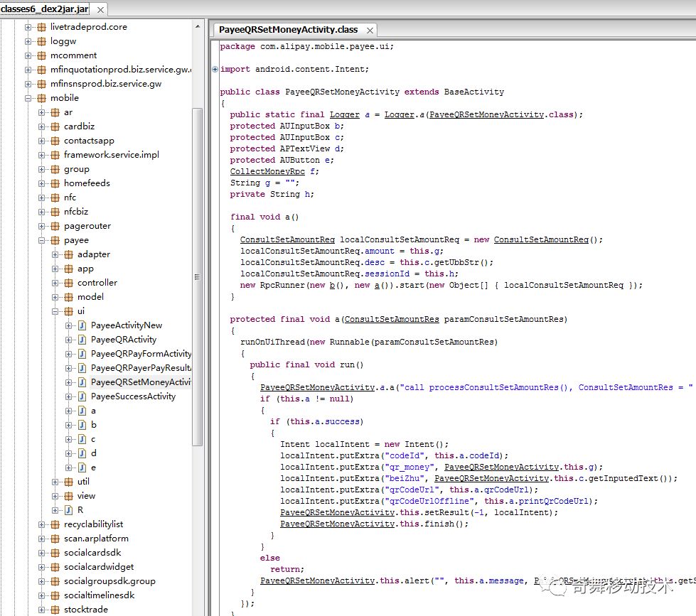This screenshot has height=616, width=696.
Task: Click the pagerouter package icon
Action: (55, 226)
